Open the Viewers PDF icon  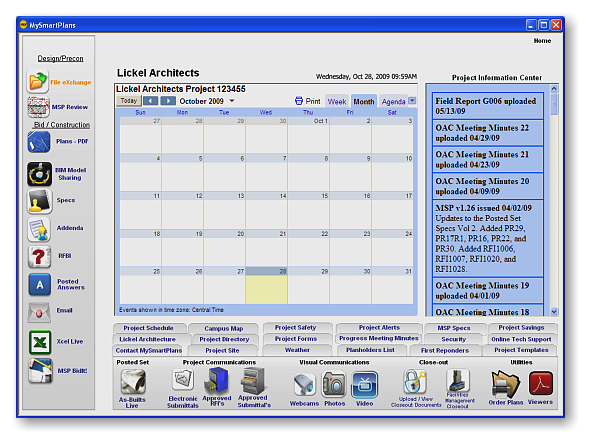tap(541, 383)
